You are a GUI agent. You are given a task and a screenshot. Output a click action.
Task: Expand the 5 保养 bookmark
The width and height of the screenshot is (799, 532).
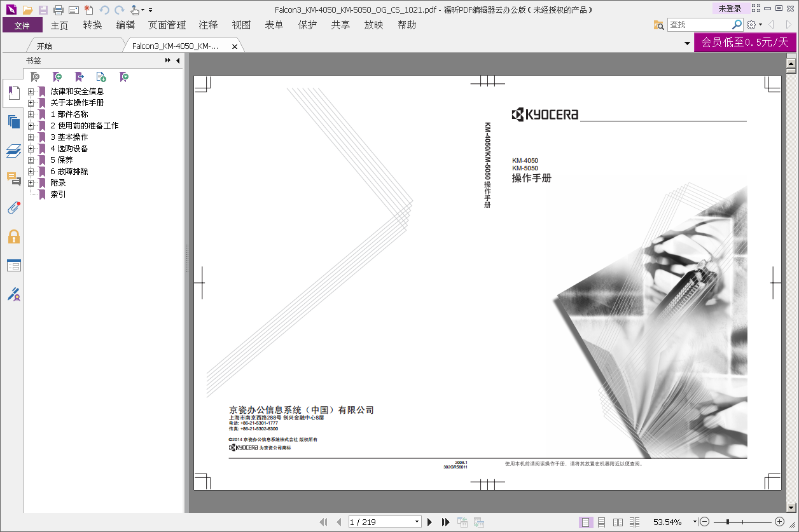click(31, 160)
